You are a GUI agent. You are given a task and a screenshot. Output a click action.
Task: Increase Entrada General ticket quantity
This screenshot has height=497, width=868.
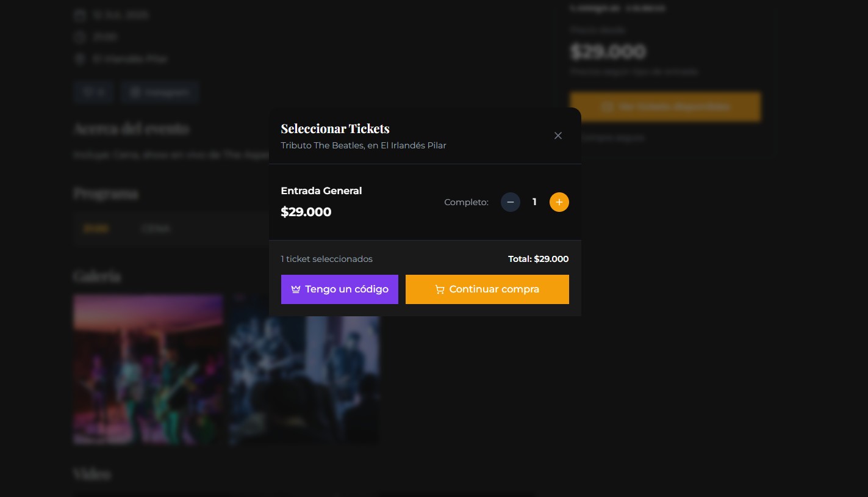(x=559, y=202)
